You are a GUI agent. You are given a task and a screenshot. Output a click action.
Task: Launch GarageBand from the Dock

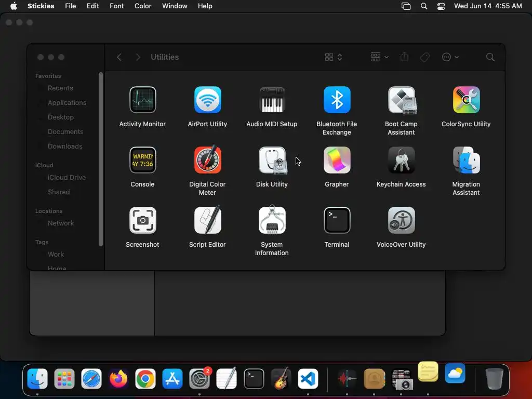(x=281, y=379)
